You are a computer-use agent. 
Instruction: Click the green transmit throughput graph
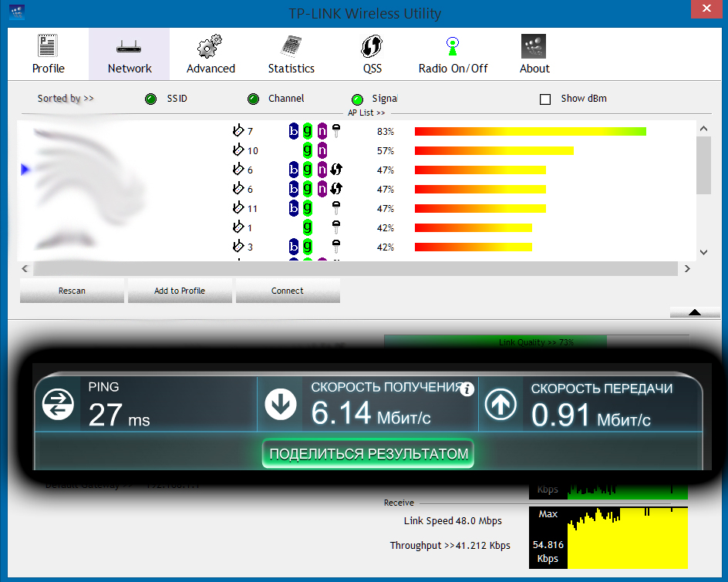(x=627, y=491)
